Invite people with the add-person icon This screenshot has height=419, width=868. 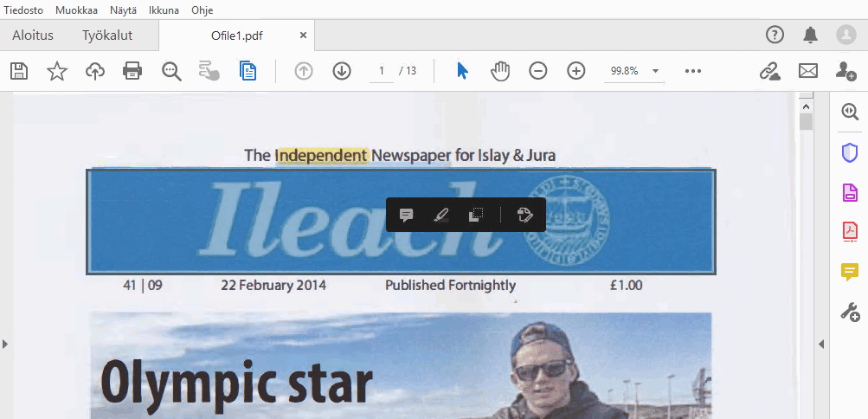click(x=845, y=71)
